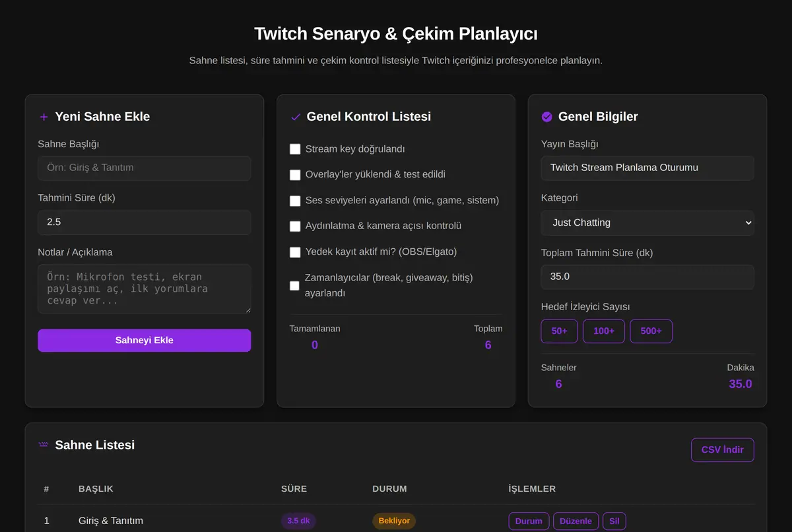Screen dimensions: 792x532
Task: Click the list icon beside Sahne Listesi
Action: [44, 445]
